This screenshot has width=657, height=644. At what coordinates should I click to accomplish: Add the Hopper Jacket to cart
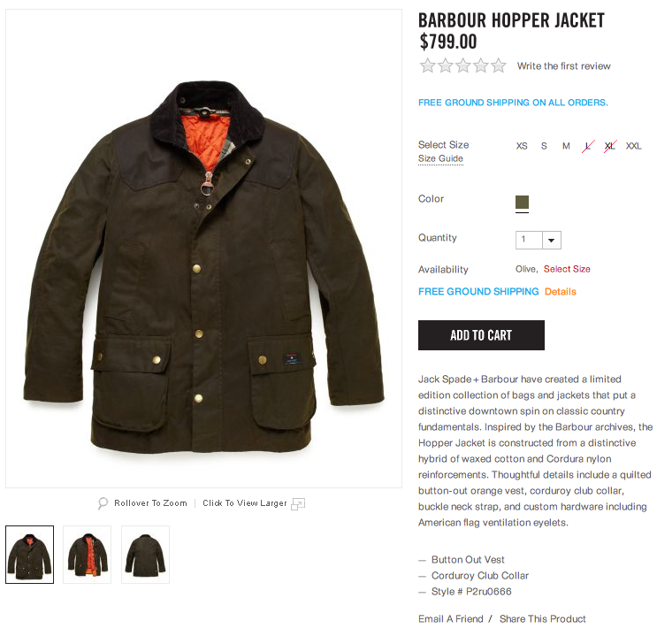(481, 335)
